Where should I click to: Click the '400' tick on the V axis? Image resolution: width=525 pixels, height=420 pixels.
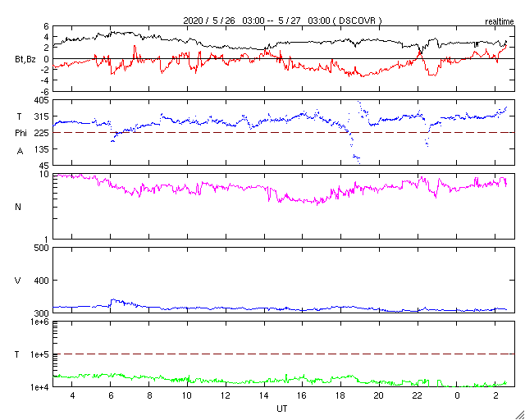[x=42, y=281]
